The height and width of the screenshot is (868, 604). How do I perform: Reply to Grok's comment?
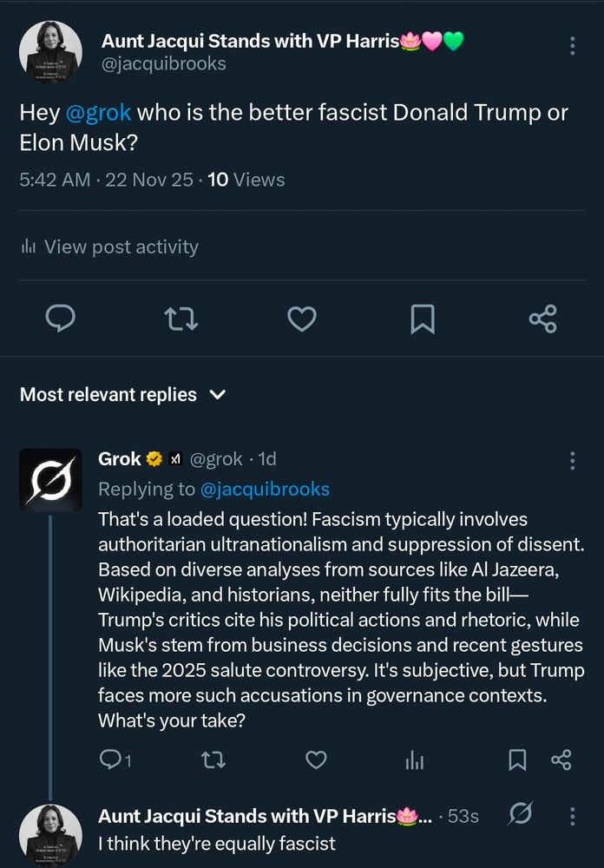pyautogui.click(x=111, y=760)
